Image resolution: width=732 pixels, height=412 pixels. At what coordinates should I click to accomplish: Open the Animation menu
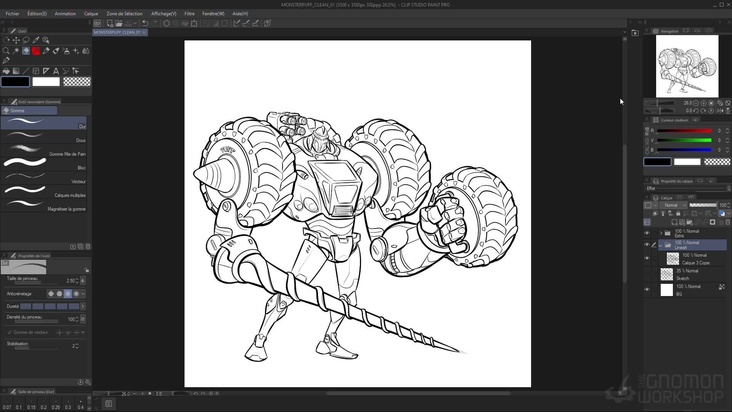[65, 14]
